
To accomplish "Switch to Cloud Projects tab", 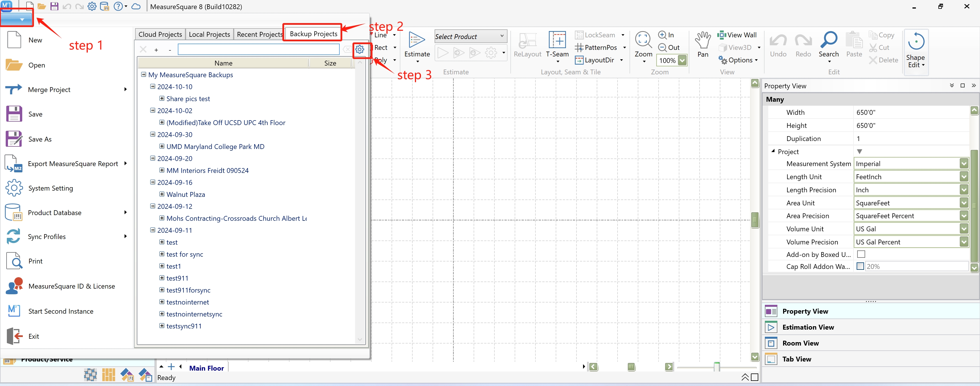I will click(x=160, y=34).
